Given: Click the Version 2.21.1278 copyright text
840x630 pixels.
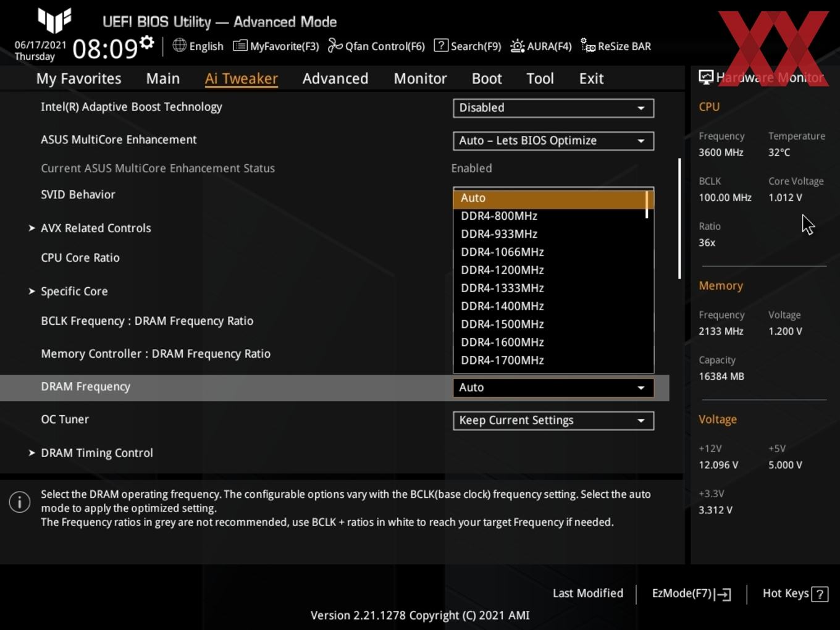Looking at the screenshot, I should click(x=420, y=615).
